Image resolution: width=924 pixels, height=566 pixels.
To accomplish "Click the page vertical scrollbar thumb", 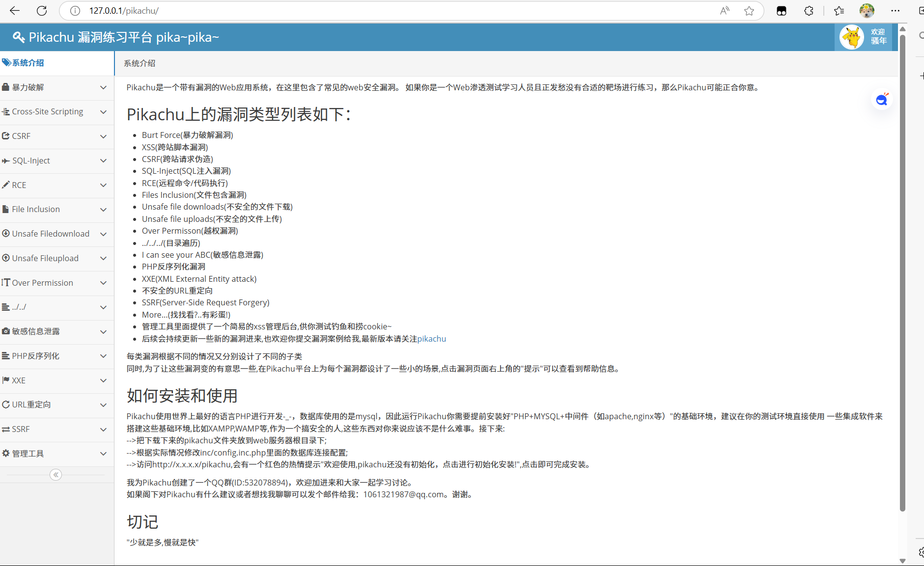I will click(x=902, y=272).
